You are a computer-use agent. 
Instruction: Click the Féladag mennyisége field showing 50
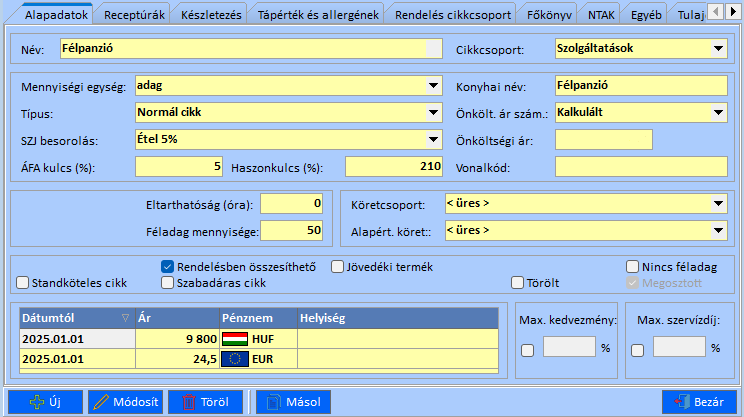pos(291,231)
